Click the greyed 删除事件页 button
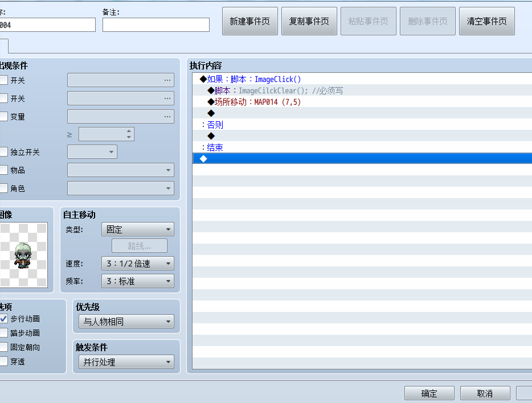Image resolution: width=532 pixels, height=403 pixels. (428, 21)
